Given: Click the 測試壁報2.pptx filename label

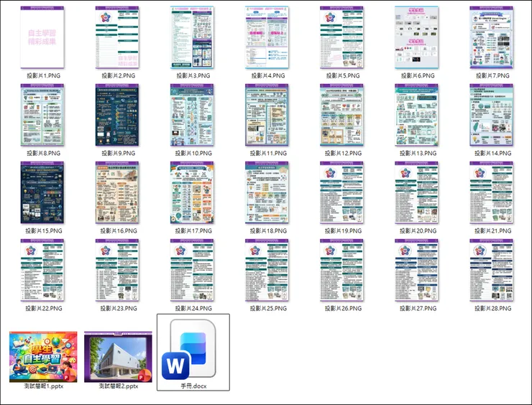Looking at the screenshot, I should (119, 386).
